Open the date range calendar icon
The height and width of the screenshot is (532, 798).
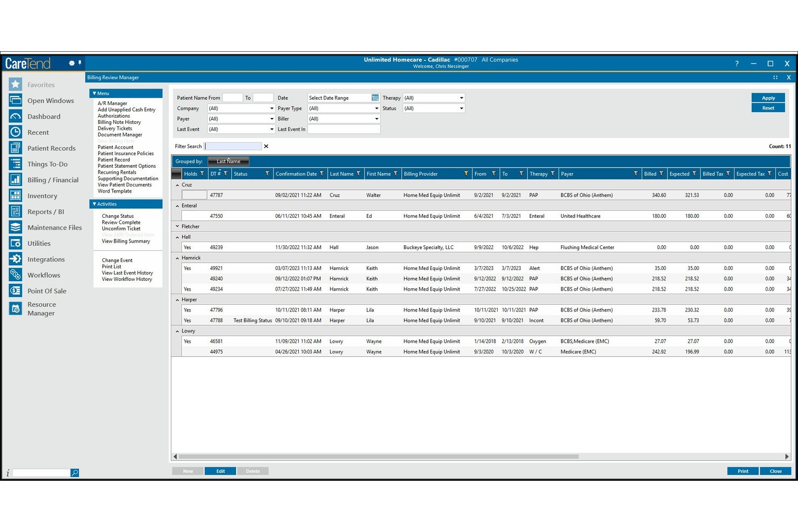(375, 98)
